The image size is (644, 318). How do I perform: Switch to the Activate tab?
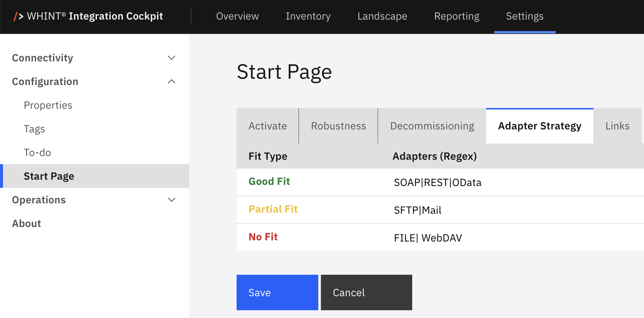point(268,126)
